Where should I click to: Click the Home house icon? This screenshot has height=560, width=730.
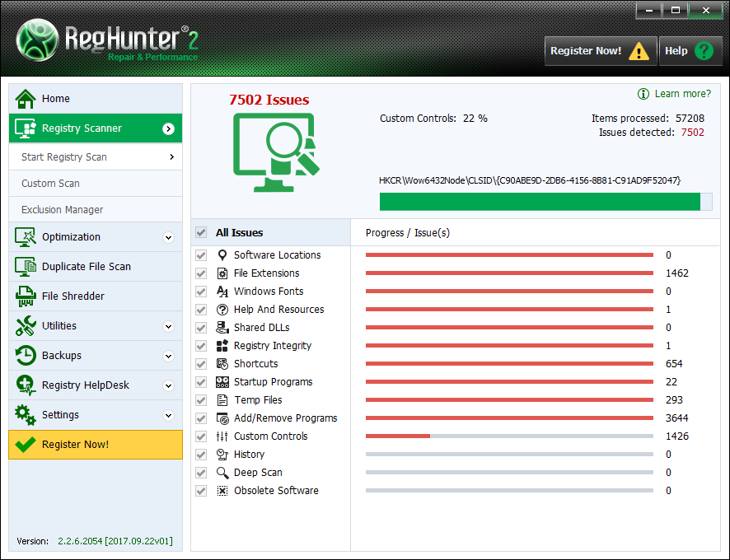(x=26, y=98)
